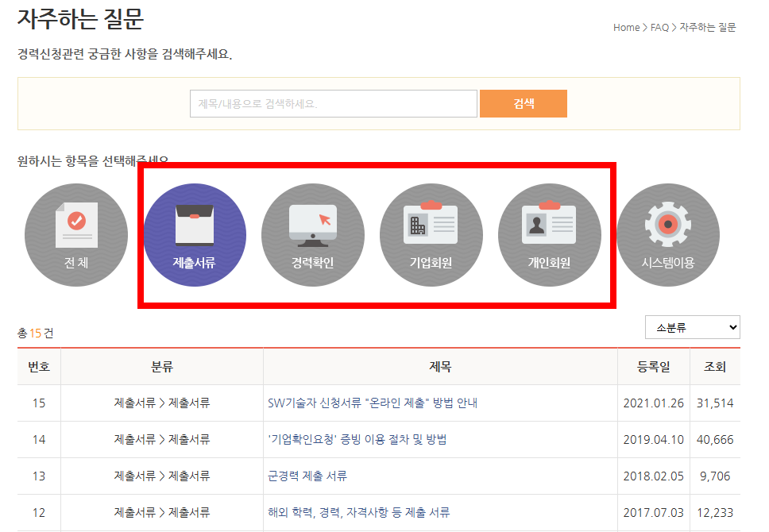Select the 전체 (All) category icon
Image resolution: width=769 pixels, height=532 pixels.
click(76, 235)
